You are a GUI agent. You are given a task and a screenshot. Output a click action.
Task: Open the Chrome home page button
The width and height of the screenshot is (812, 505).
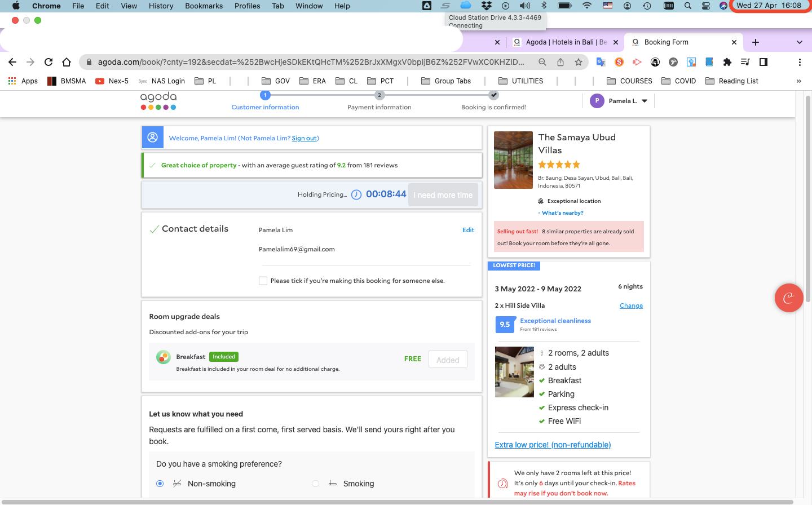(67, 62)
